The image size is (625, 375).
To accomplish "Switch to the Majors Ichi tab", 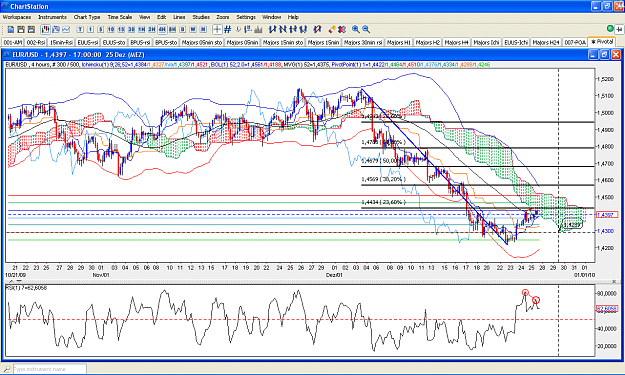I will pos(486,42).
